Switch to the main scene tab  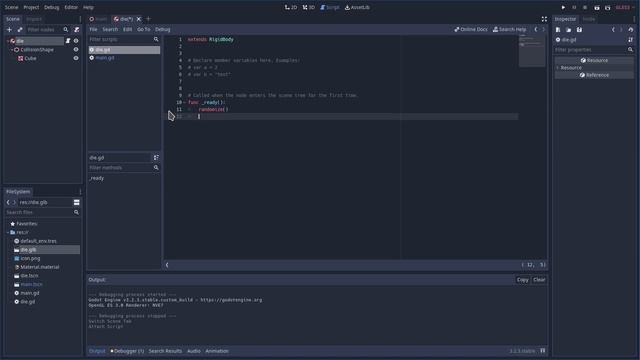pyautogui.click(x=98, y=19)
